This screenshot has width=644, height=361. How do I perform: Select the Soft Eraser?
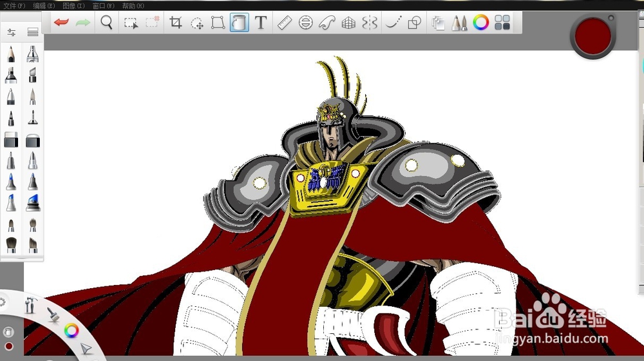click(32, 140)
